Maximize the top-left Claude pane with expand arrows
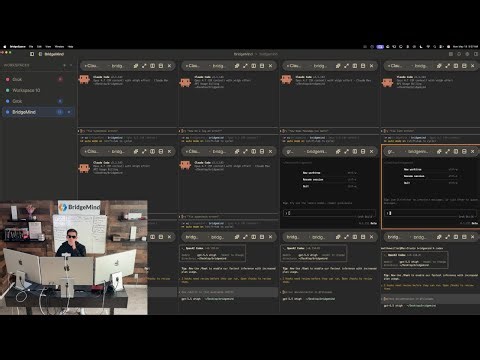 (144, 66)
